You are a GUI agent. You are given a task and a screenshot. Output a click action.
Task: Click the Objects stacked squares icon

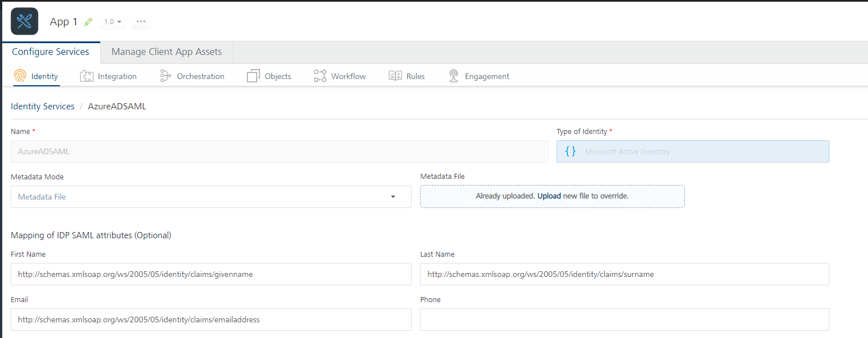(x=254, y=76)
